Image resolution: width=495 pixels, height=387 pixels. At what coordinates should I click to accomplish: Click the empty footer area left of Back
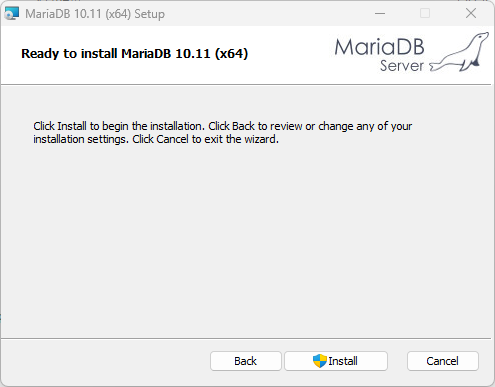point(105,361)
